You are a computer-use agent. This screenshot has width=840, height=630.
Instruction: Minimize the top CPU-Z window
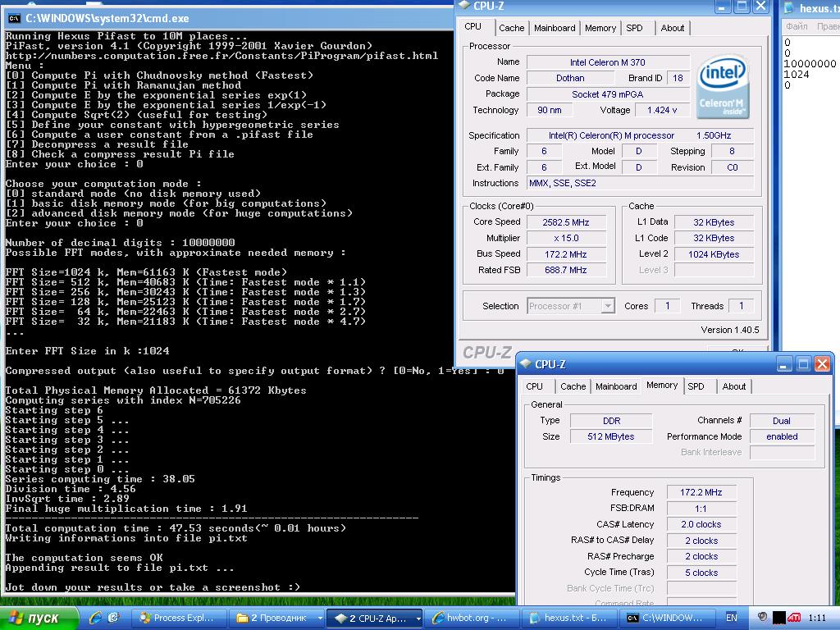click(722, 7)
